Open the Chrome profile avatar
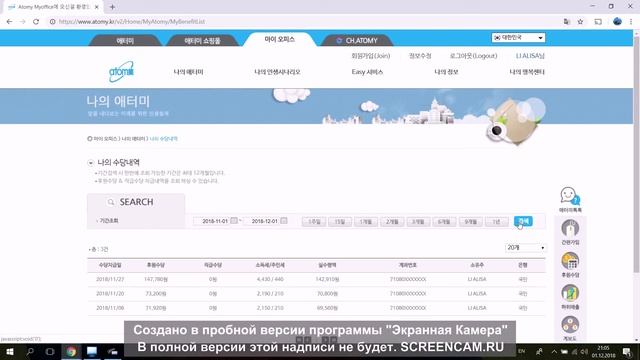 pos(617,22)
